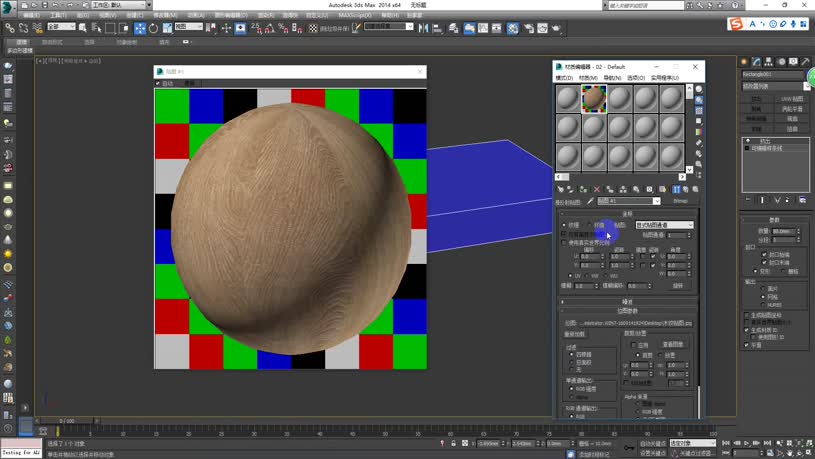Open the mapping type dropdown in Coordinates

(x=664, y=225)
